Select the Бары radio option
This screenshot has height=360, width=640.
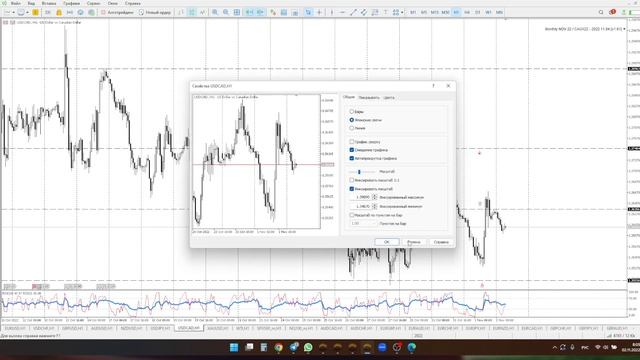tap(351, 111)
